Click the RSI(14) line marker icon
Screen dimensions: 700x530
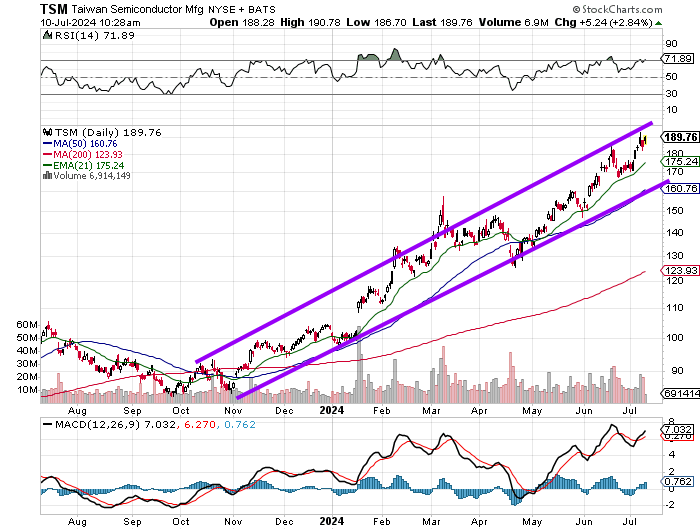46,35
